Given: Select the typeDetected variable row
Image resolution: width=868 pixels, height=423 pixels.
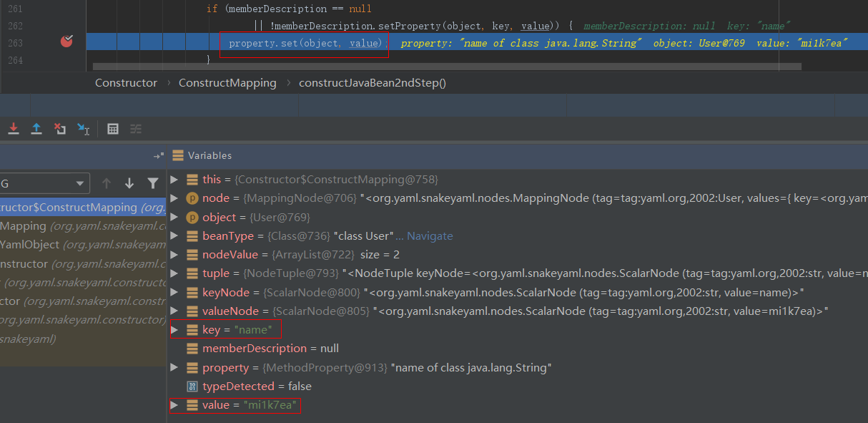Looking at the screenshot, I should pyautogui.click(x=257, y=386).
